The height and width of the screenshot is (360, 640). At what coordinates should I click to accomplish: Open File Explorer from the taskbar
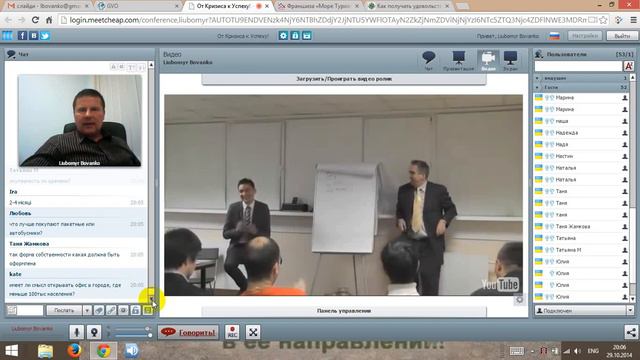coord(45,351)
